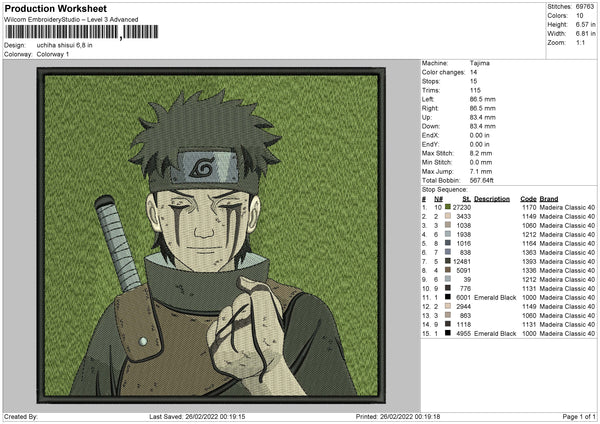Click the Width value 6.81 in

click(x=585, y=34)
